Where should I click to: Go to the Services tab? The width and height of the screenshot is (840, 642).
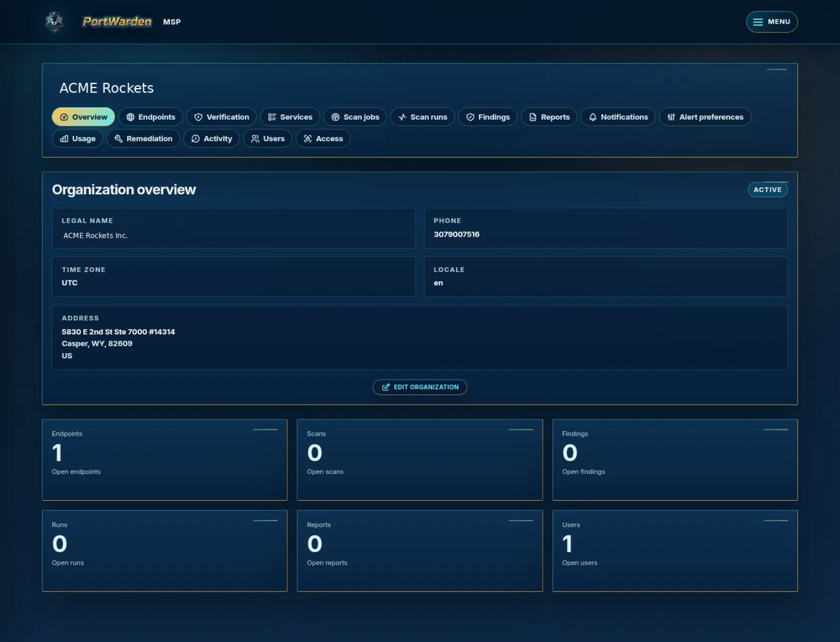coord(290,117)
